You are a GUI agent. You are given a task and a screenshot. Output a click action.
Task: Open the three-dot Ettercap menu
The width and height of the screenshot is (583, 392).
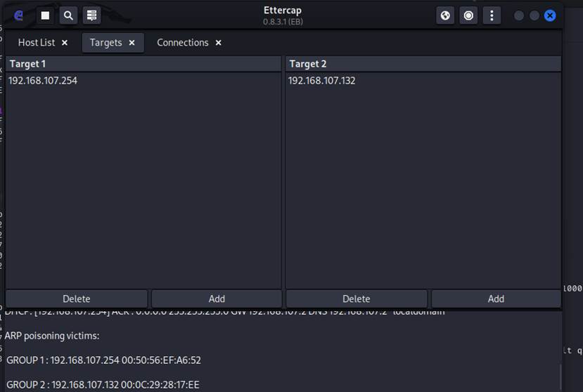coord(492,15)
